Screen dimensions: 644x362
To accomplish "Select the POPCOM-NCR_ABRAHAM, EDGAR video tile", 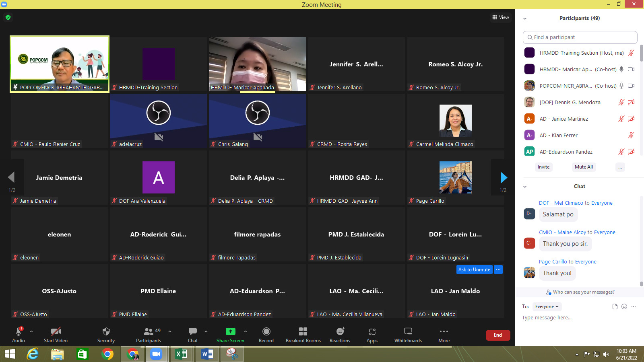I will tap(60, 64).
